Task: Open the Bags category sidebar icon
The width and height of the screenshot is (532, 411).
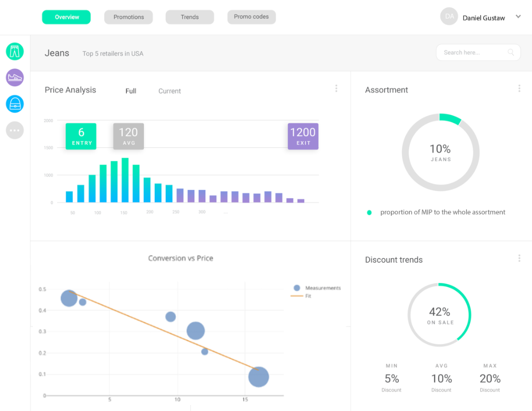Action: pos(14,104)
